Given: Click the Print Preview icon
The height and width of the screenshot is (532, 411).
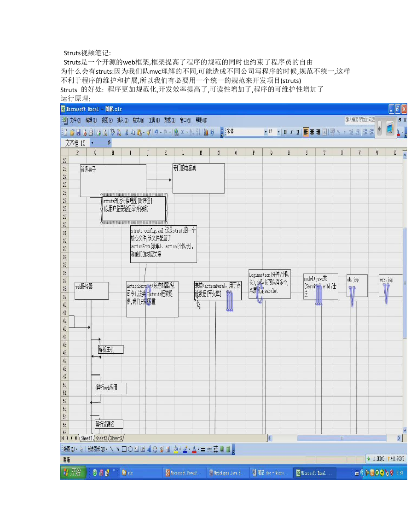Looking at the screenshot, I should tap(105, 132).
